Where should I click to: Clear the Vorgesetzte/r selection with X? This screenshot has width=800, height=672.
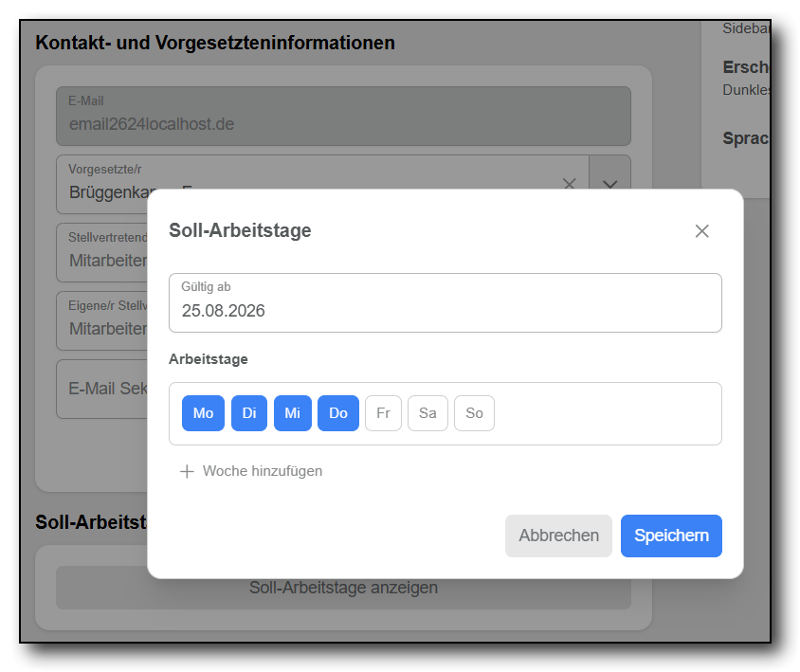pos(569,184)
